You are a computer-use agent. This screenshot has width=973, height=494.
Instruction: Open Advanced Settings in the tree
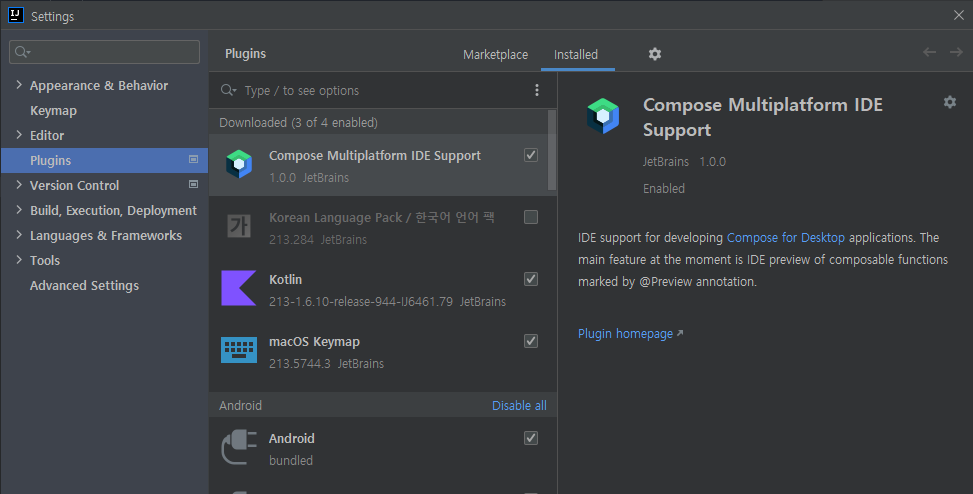click(x=84, y=285)
